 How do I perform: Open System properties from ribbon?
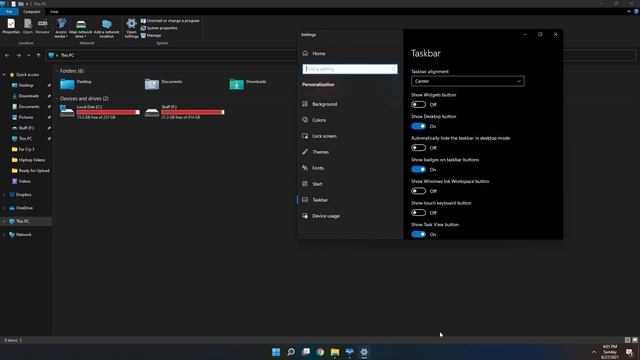click(159, 28)
